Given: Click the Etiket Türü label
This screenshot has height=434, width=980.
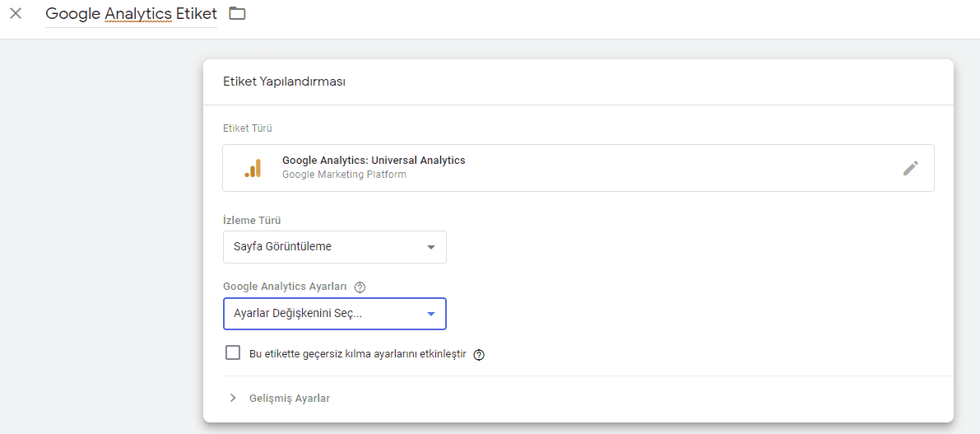Looking at the screenshot, I should click(x=248, y=128).
